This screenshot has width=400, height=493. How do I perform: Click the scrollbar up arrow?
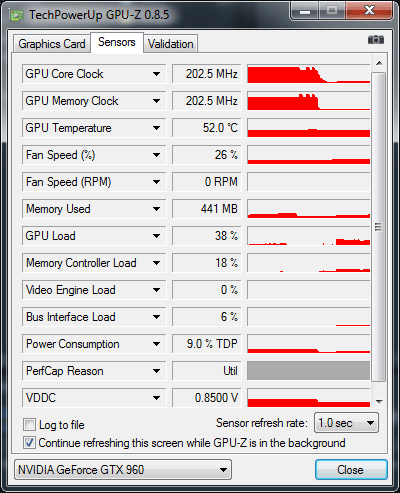coord(379,63)
